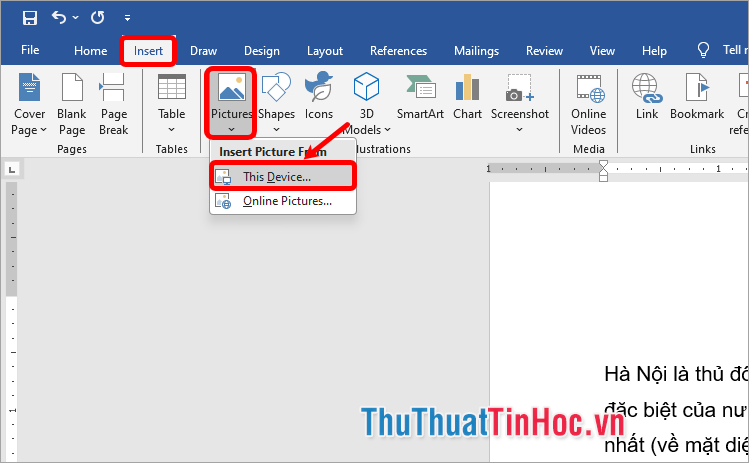Insert Online Videos

click(x=588, y=104)
